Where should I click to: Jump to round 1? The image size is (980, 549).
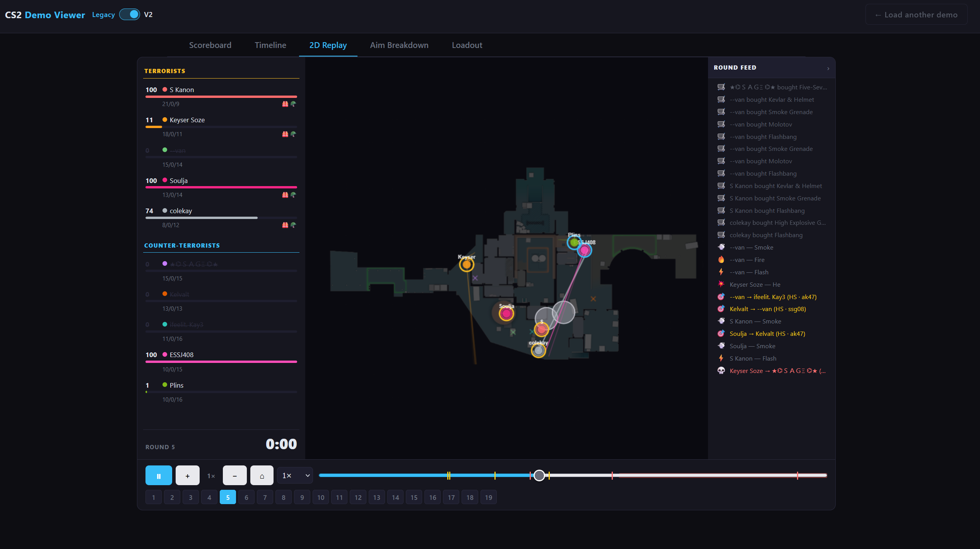[154, 498]
